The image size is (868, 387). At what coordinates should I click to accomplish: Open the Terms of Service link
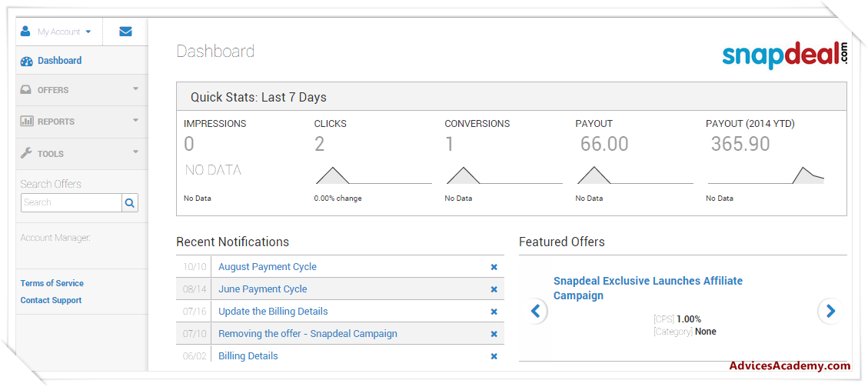pos(52,283)
